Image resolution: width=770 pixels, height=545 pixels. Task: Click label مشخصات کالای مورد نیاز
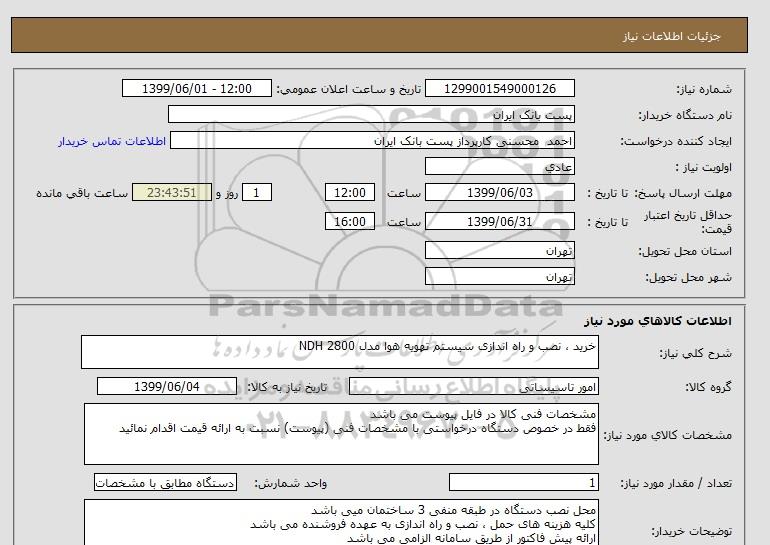667,435
